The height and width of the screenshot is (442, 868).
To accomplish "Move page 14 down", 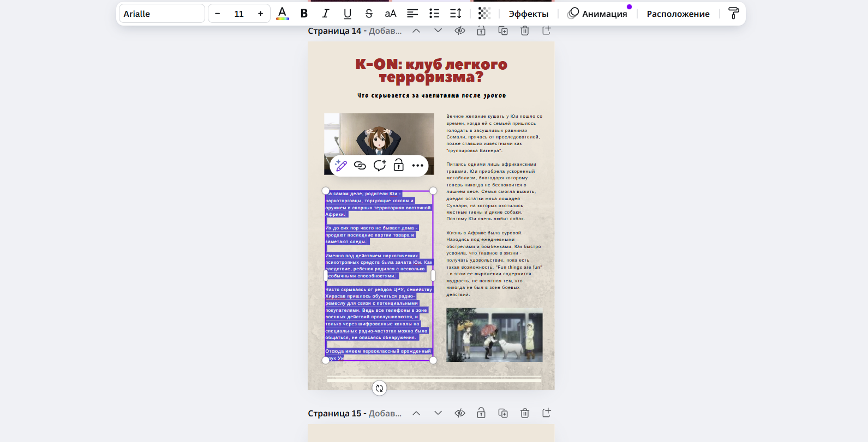I will [x=438, y=31].
